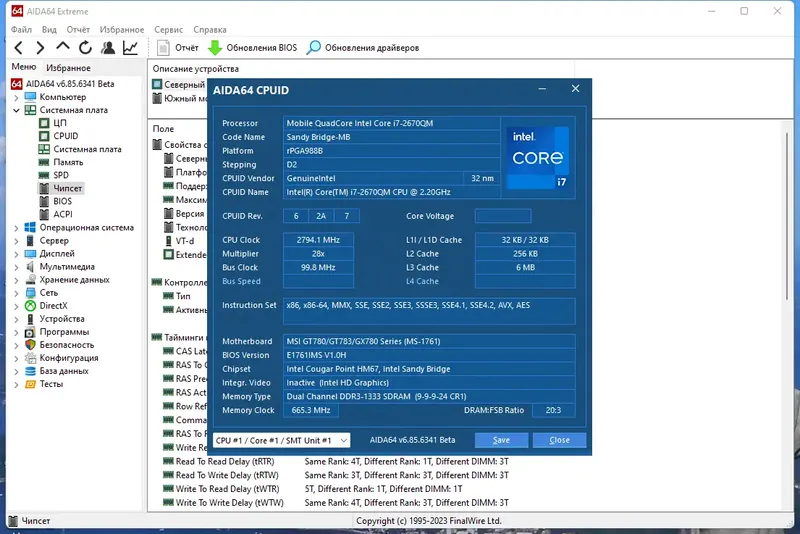Expand the Операционная система node

(16, 227)
